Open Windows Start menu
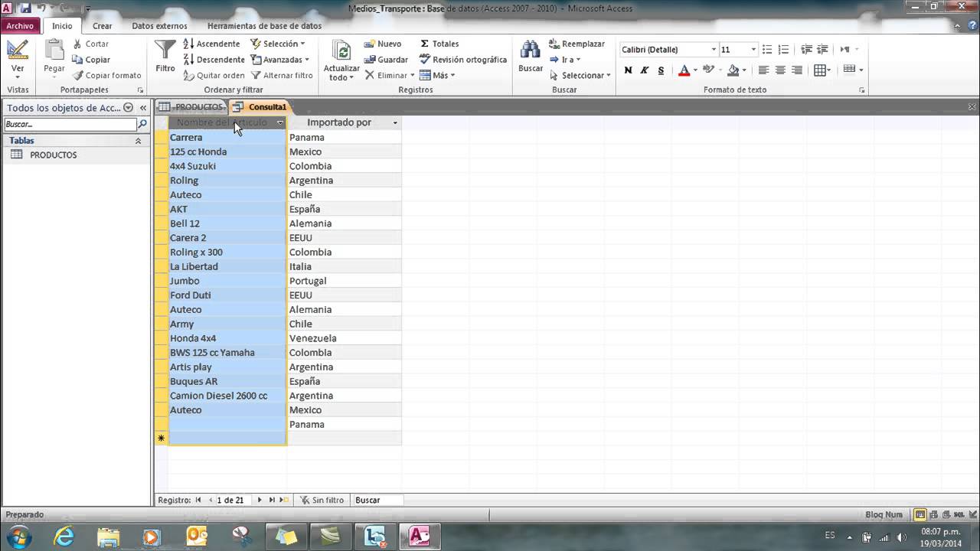980x551 pixels. pyautogui.click(x=18, y=536)
